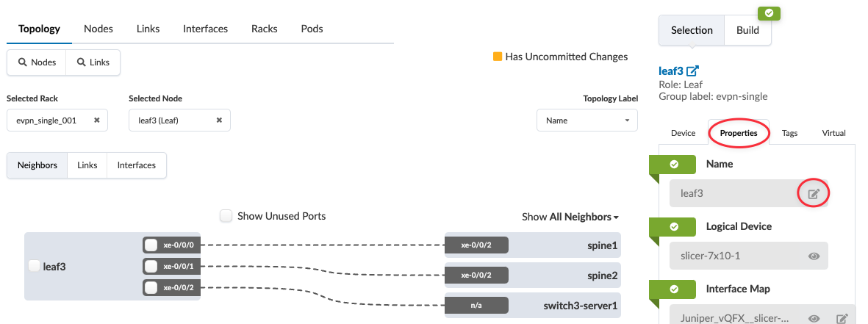Expand the Show All Neighbors dropdown
The width and height of the screenshot is (868, 324).
570,217
